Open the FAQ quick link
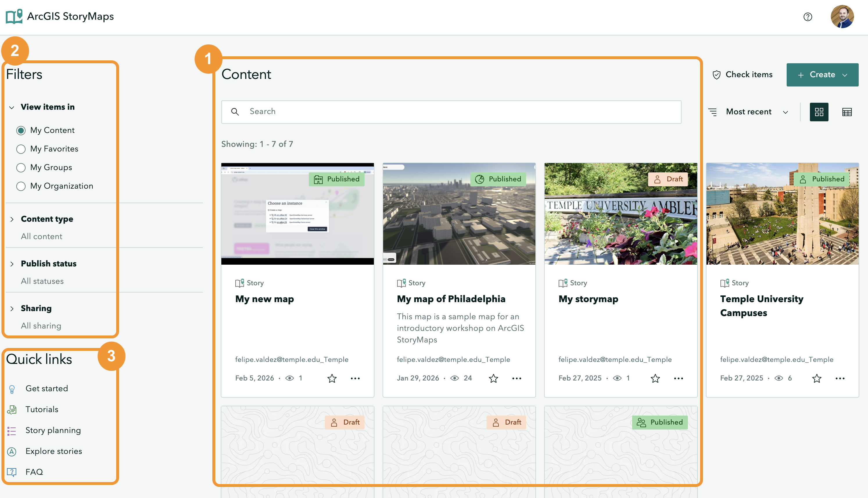Viewport: 868px width, 498px height. pos(34,472)
